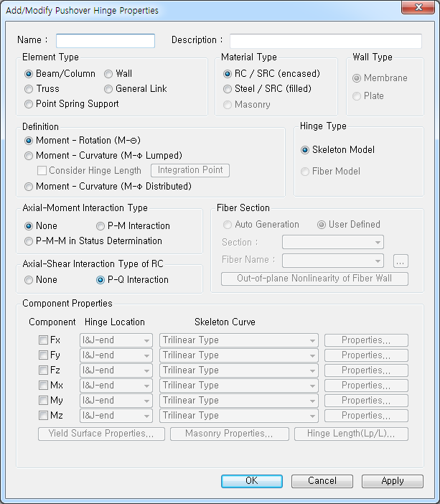Confirm with the OK button
Viewport: 440px width, 504px height.
[252, 481]
